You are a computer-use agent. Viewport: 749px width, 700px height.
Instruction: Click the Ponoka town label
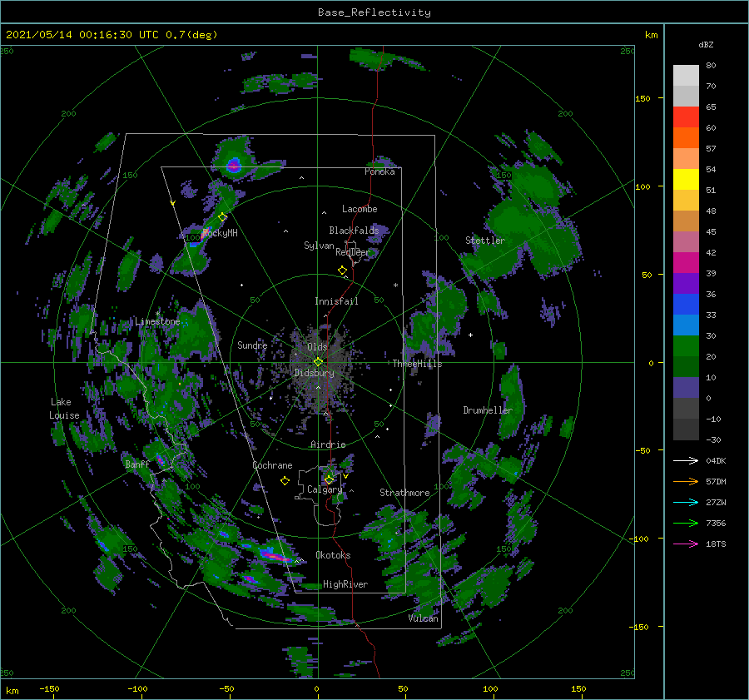pyautogui.click(x=379, y=171)
